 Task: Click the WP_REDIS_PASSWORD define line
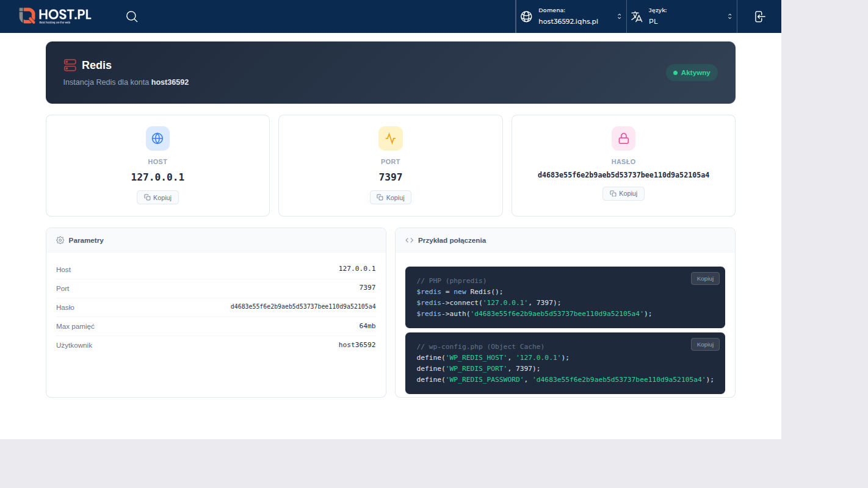(565, 379)
